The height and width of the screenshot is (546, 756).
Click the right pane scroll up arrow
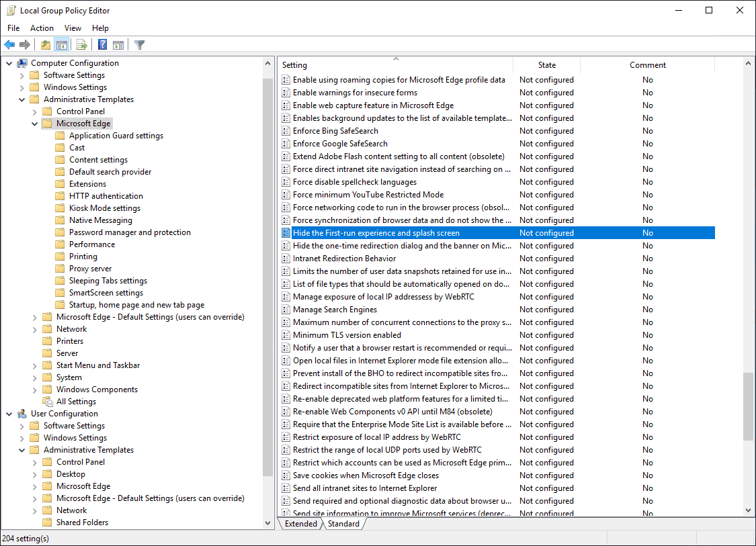click(x=748, y=63)
